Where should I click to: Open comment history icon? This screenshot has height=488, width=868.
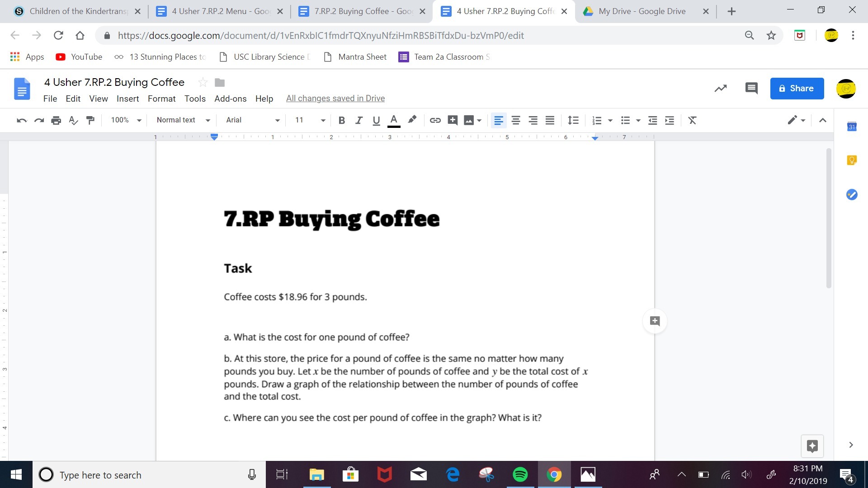(x=751, y=89)
